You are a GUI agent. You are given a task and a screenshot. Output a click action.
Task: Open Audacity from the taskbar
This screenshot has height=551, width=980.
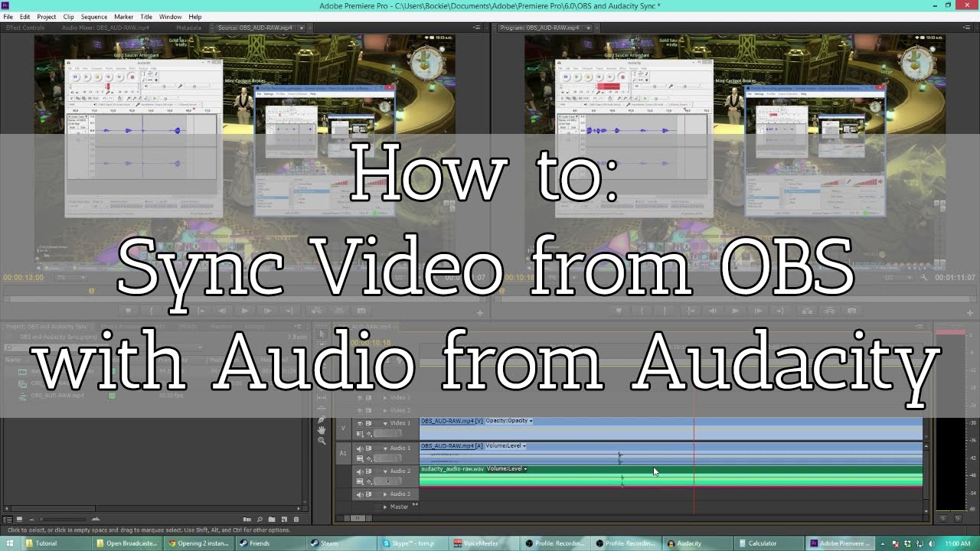(x=697, y=543)
